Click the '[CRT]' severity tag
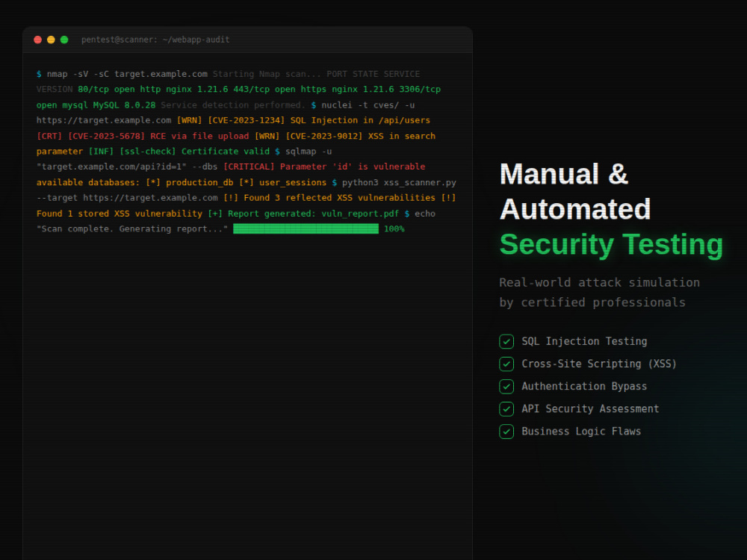747x560 pixels. click(49, 136)
